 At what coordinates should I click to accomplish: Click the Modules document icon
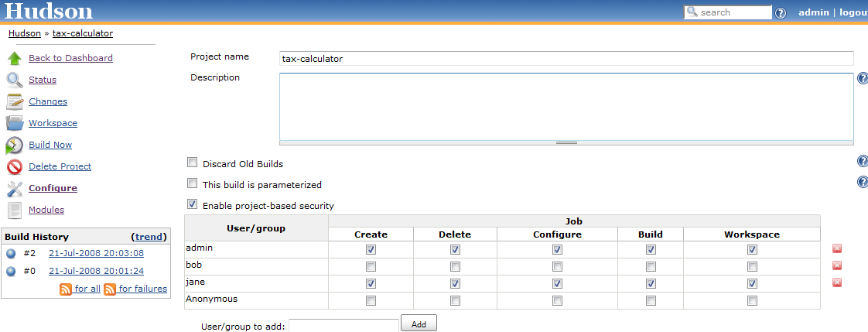pos(15,210)
